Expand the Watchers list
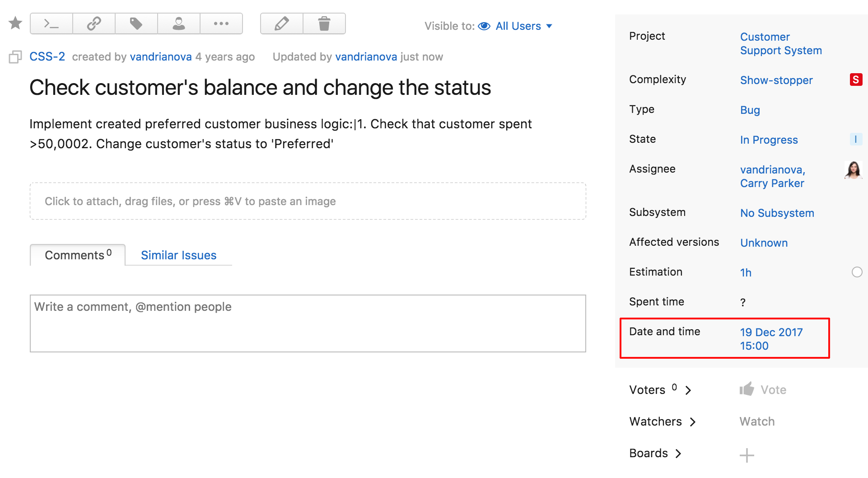This screenshot has width=868, height=478. pos(693,422)
